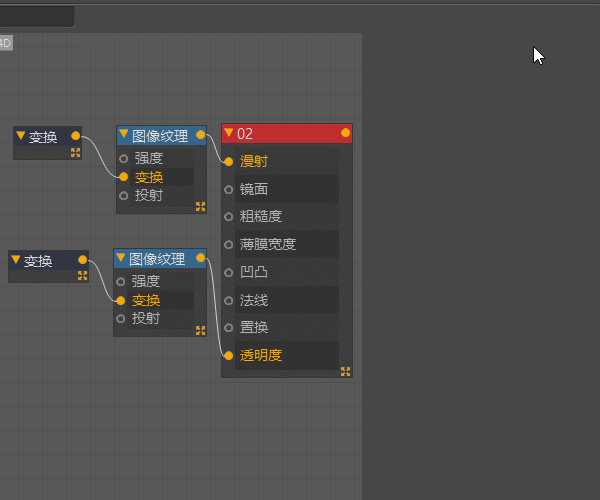Select the 镜面 label in node 02
The height and width of the screenshot is (500, 600).
click(253, 189)
